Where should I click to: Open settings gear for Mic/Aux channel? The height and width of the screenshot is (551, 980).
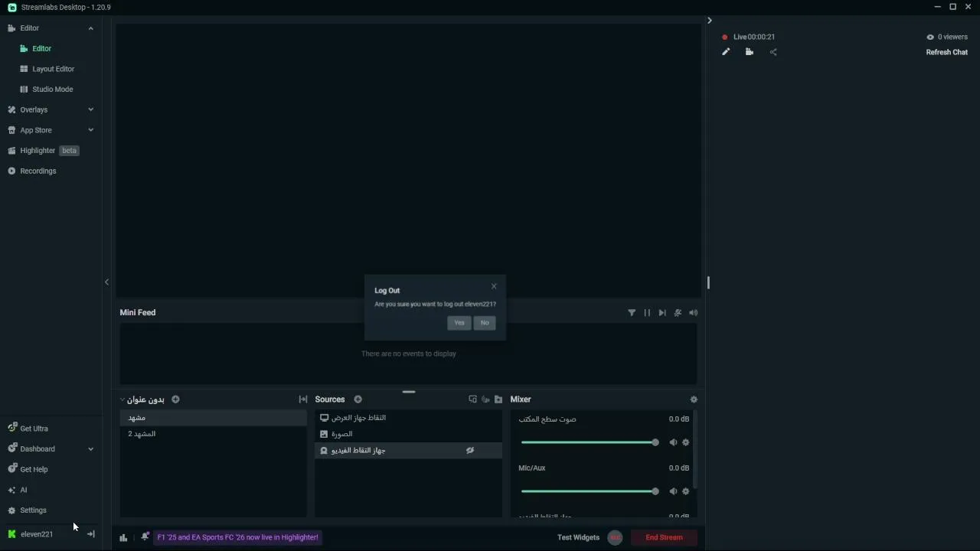(686, 491)
